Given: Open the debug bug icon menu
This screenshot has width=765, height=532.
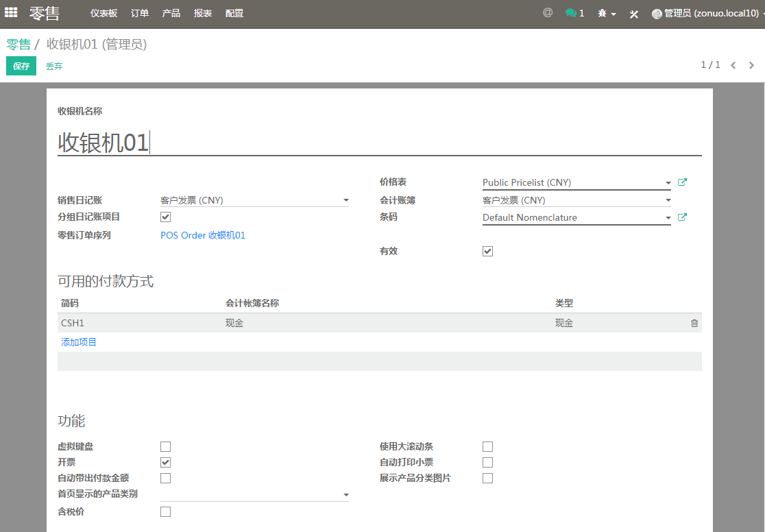Looking at the screenshot, I should (x=607, y=14).
